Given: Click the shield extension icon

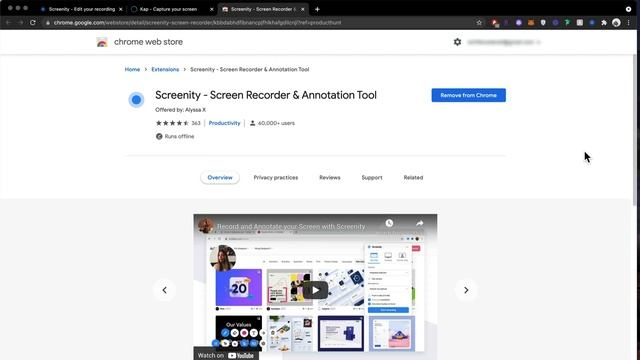Looking at the screenshot, I should click(x=543, y=23).
